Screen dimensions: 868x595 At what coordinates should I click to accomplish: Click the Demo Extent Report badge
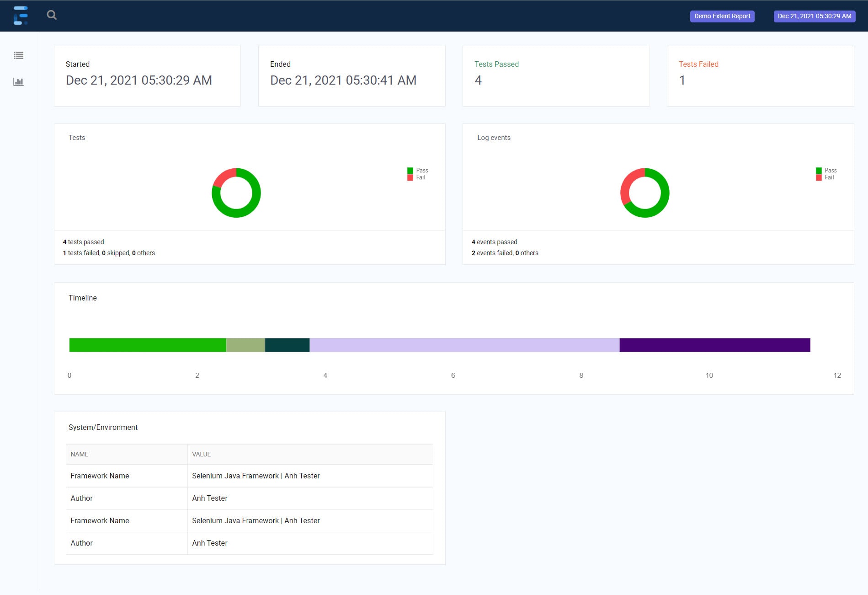722,16
